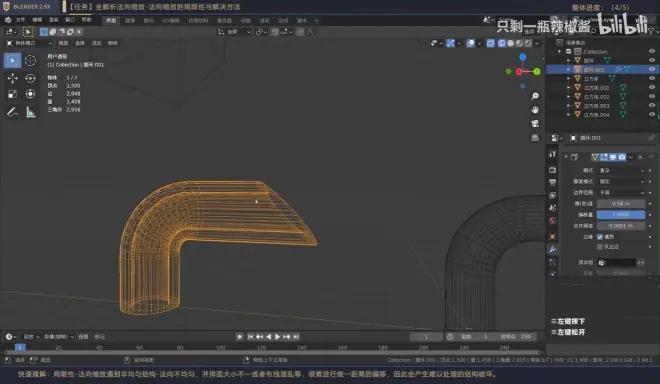Click the play animation button
The image size is (660, 384).
277,336
